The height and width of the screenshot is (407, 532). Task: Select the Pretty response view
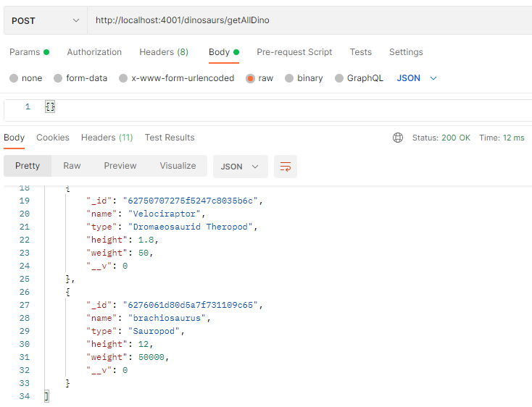(x=28, y=166)
